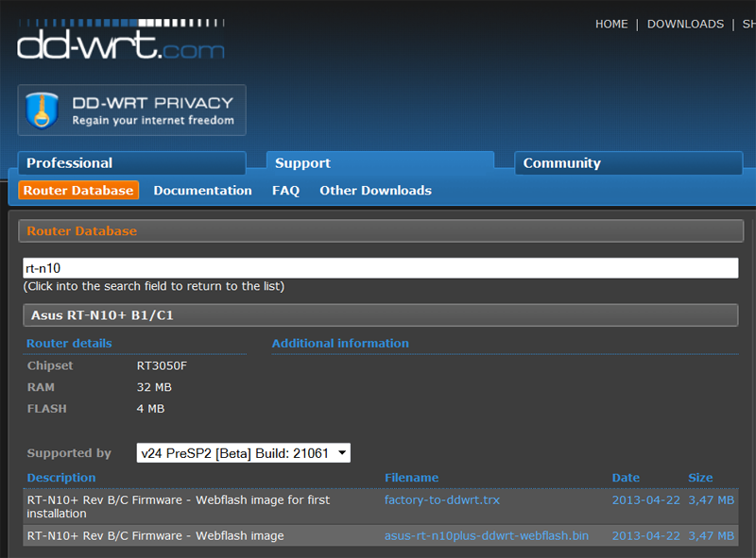Click the Additional information heading
756x558 pixels.
pos(340,343)
